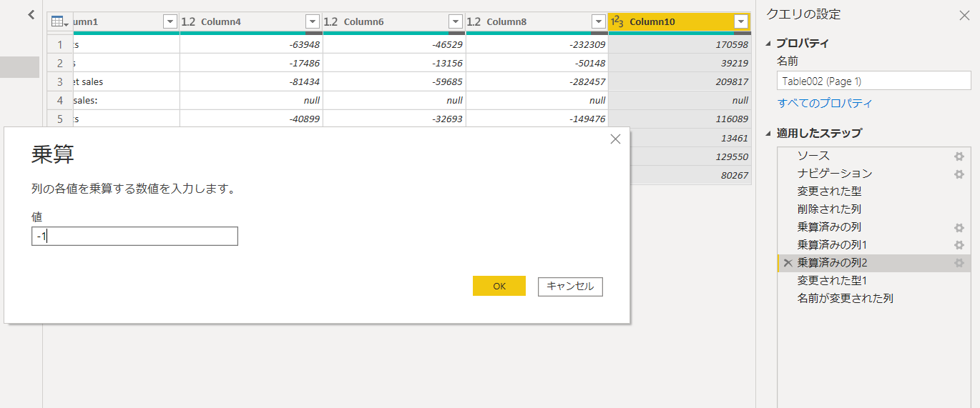980x408 pixels.
Task: Open settings gear for ナビゲーション step
Action: tap(959, 174)
